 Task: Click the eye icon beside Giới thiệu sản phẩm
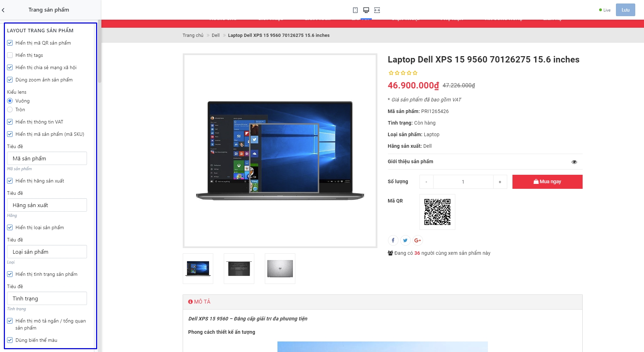click(x=574, y=162)
